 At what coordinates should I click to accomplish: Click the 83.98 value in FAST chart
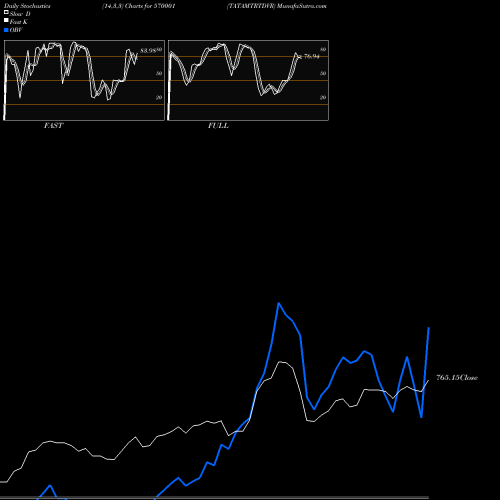(148, 51)
